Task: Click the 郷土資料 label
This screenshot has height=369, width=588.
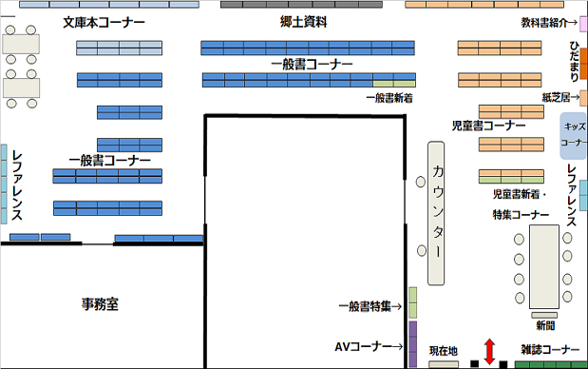Action: [304, 22]
